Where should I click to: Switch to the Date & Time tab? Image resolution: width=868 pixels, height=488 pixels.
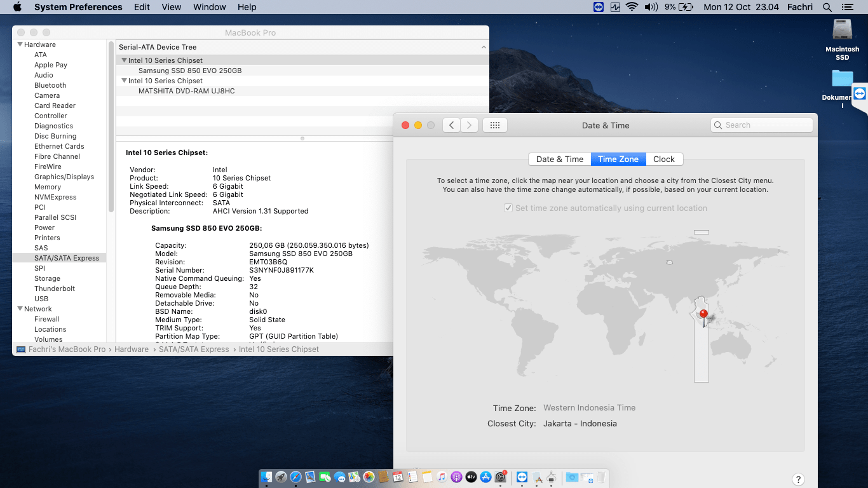(x=560, y=159)
